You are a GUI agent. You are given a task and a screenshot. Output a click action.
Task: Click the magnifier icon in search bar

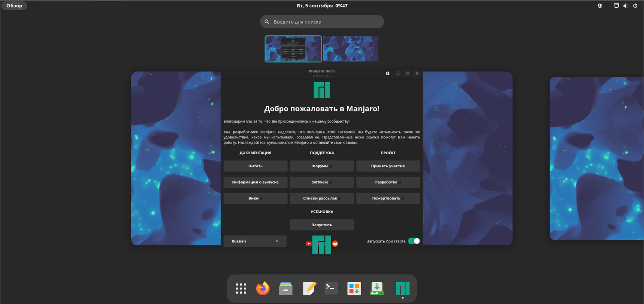(x=267, y=21)
